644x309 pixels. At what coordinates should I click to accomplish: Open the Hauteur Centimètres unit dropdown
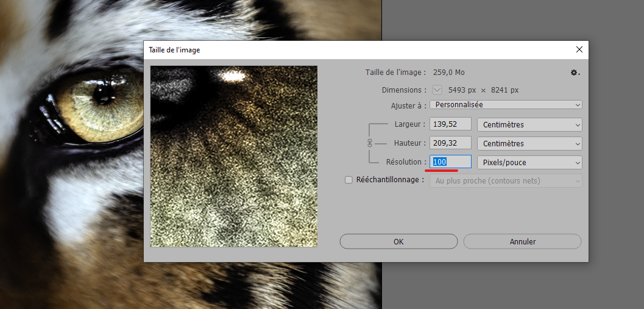[x=529, y=143]
